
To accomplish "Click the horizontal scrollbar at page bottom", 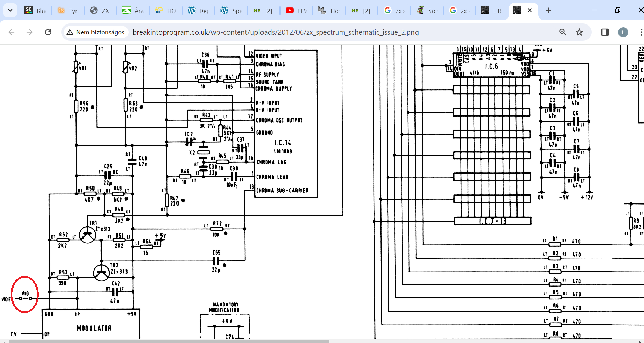I will (x=169, y=341).
